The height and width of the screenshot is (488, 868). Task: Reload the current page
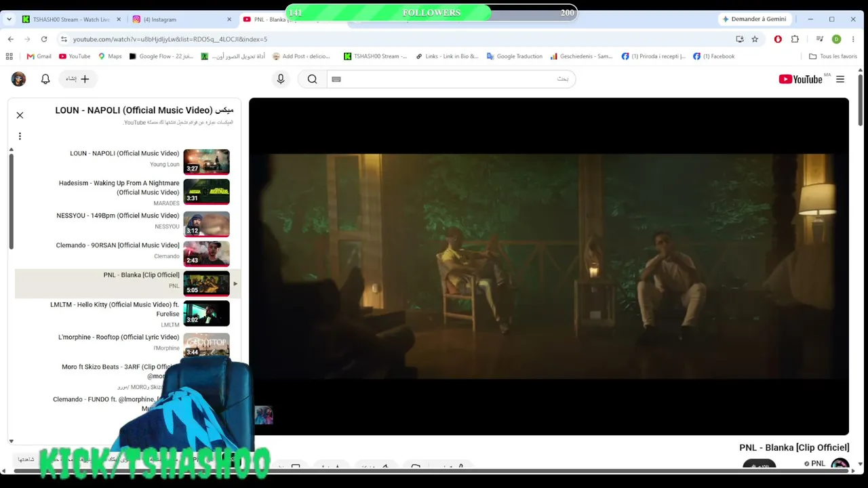click(44, 39)
